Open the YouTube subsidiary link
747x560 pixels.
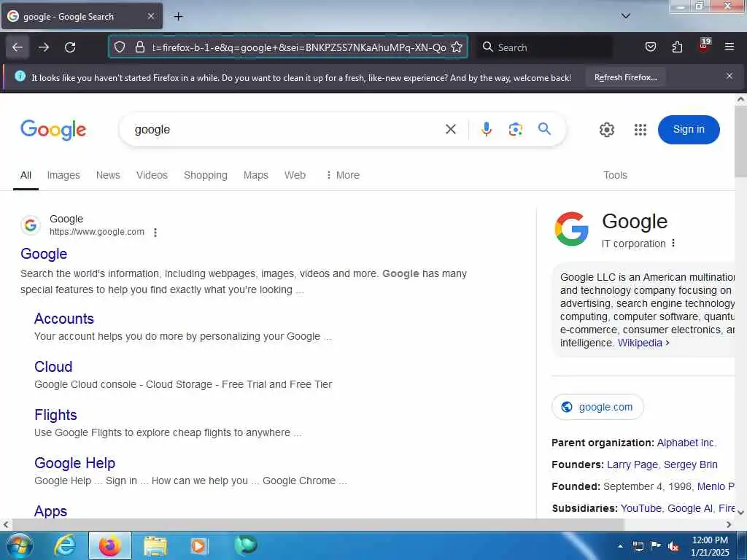(640, 508)
